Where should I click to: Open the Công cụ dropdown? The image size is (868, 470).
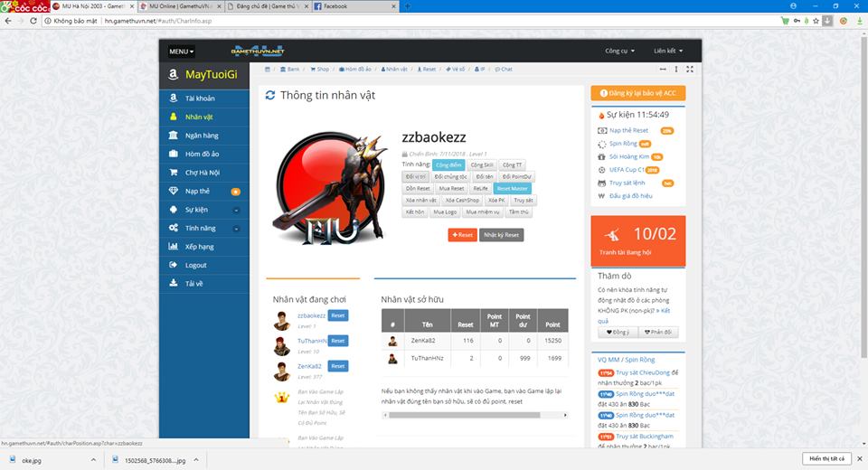619,51
